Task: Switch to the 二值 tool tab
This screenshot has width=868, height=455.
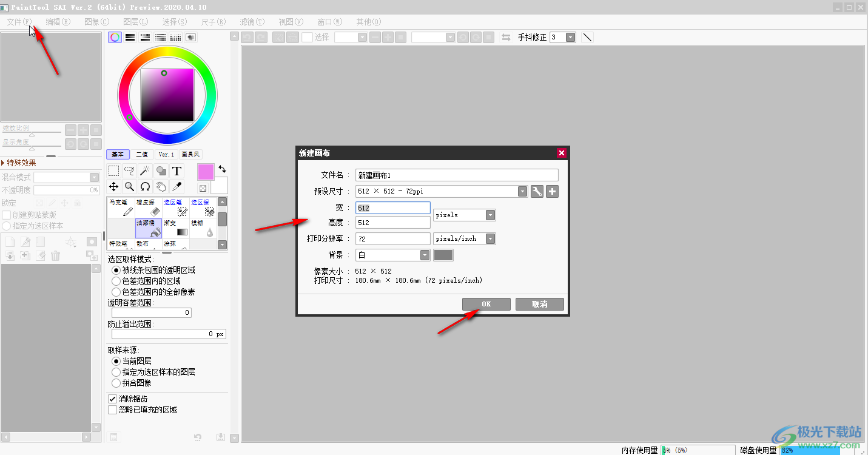Action: point(141,155)
